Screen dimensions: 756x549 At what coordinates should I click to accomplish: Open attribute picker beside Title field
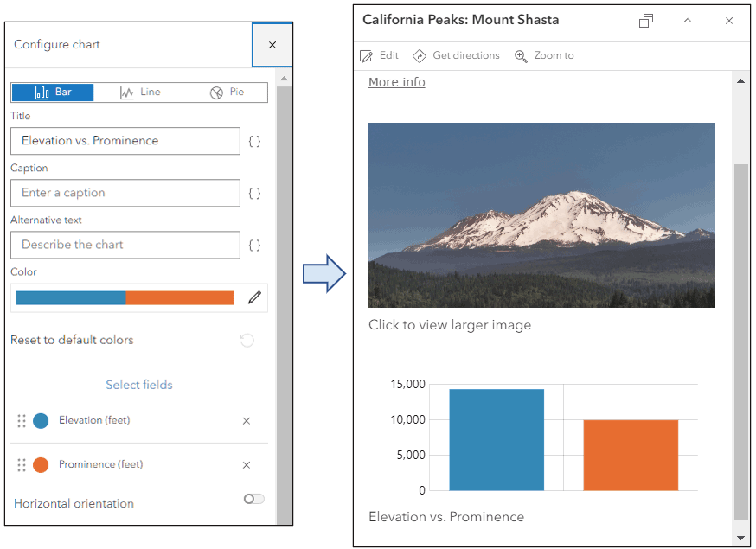click(254, 141)
